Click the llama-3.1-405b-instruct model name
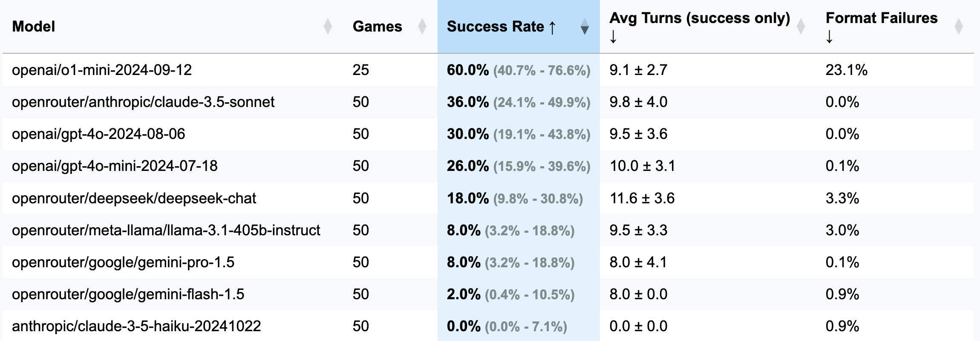980x341 pixels. pyautogui.click(x=166, y=230)
